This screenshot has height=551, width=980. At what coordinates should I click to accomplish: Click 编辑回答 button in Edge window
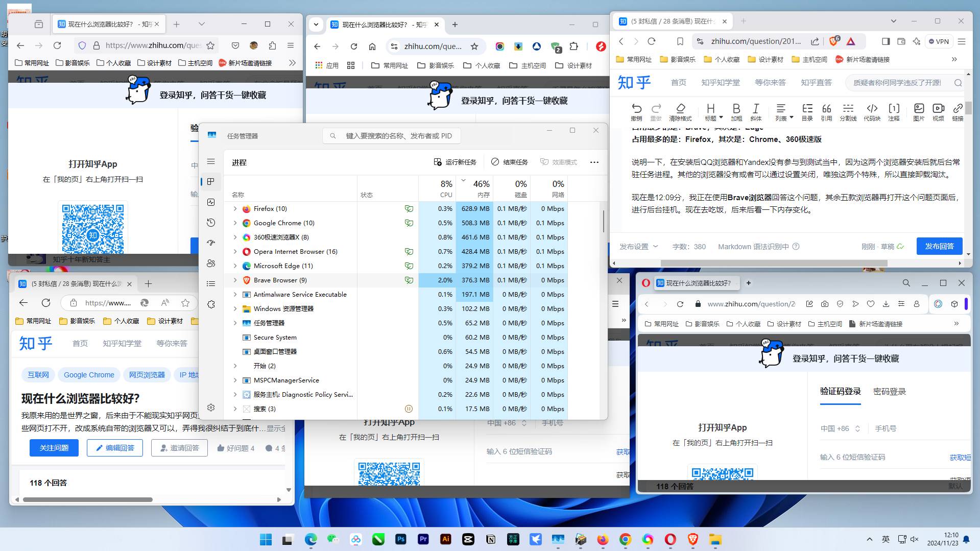pyautogui.click(x=115, y=448)
